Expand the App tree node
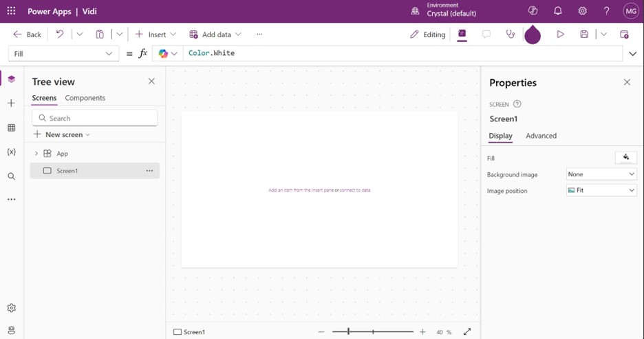The height and width of the screenshot is (339, 644). [36, 154]
